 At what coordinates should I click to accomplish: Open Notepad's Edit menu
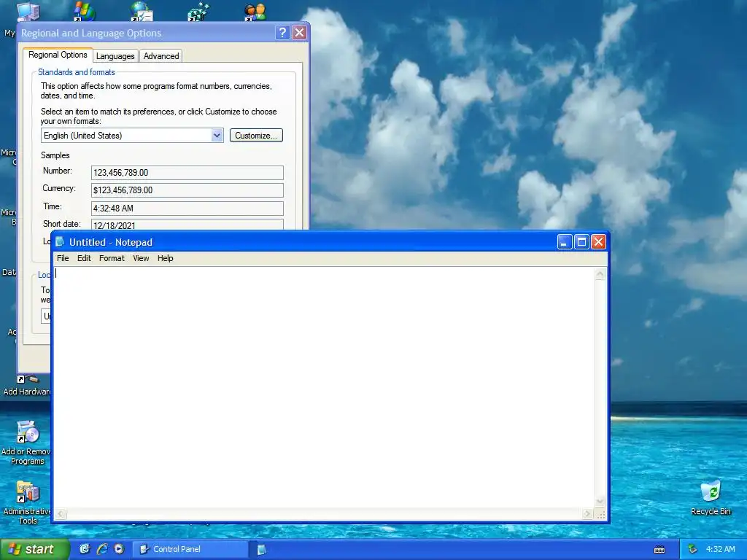tap(84, 258)
